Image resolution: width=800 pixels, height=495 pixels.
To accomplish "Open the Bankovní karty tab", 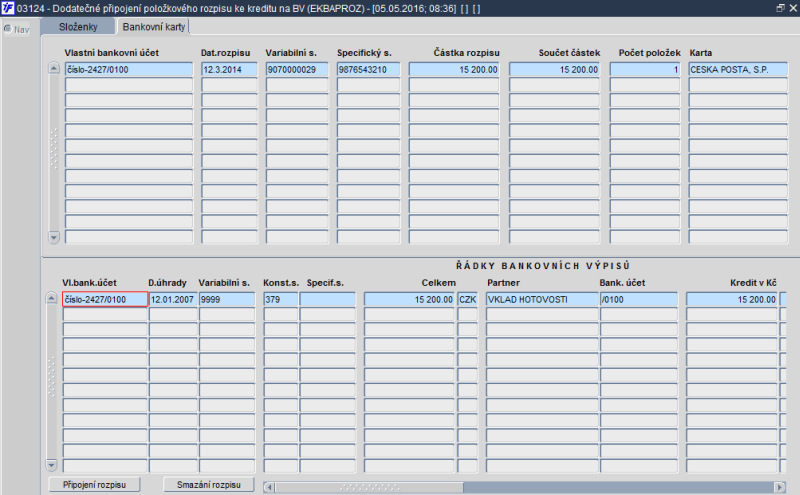I will [154, 27].
